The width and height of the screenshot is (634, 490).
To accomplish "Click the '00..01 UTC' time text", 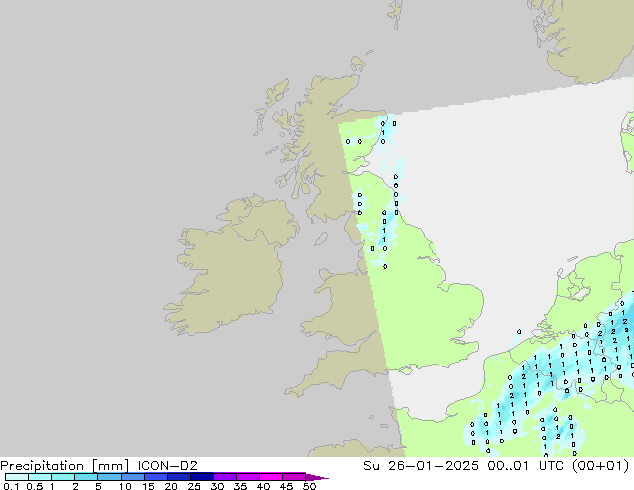I will click(x=524, y=466).
